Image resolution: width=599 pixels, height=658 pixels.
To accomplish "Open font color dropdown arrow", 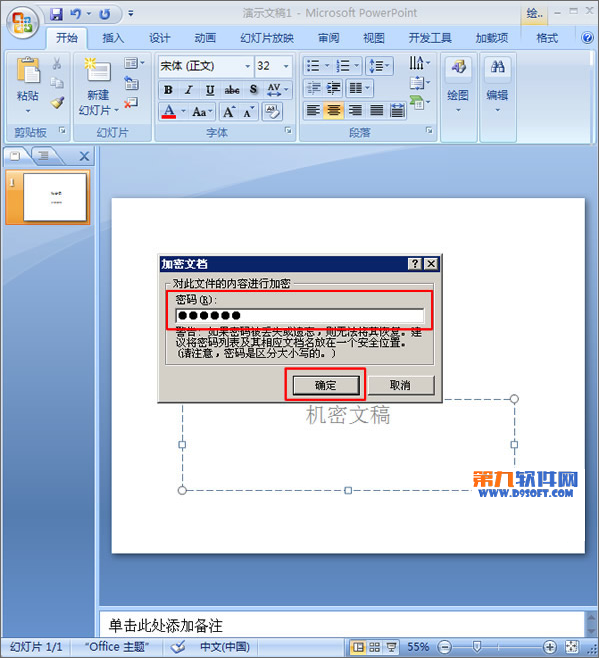I will (x=183, y=112).
